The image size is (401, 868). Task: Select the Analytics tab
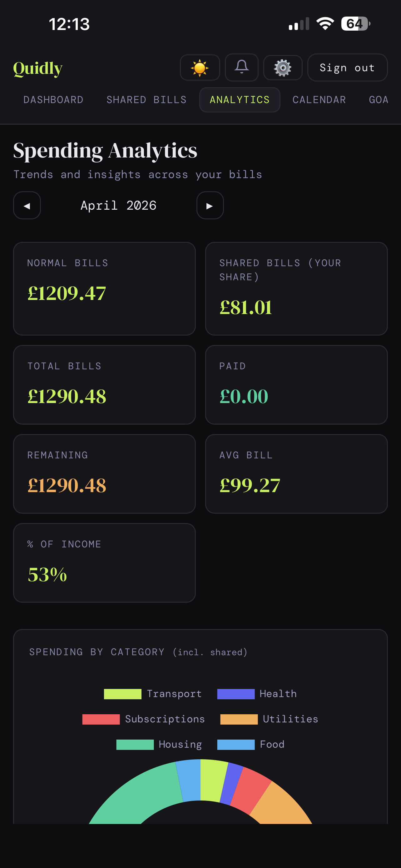point(240,100)
